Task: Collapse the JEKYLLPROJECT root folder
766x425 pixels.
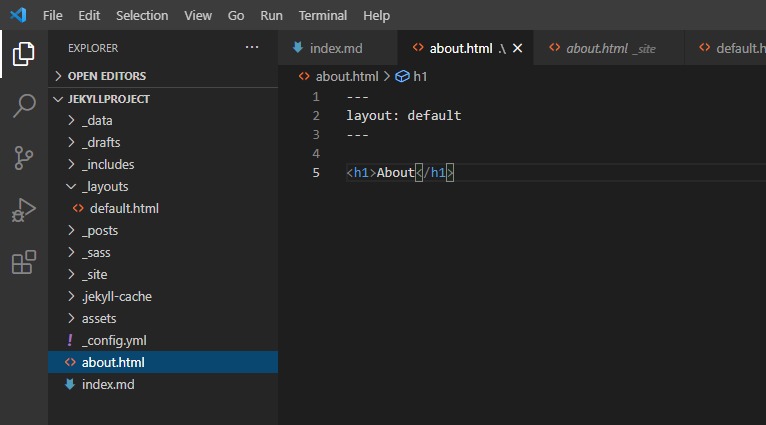Action: pyautogui.click(x=108, y=99)
